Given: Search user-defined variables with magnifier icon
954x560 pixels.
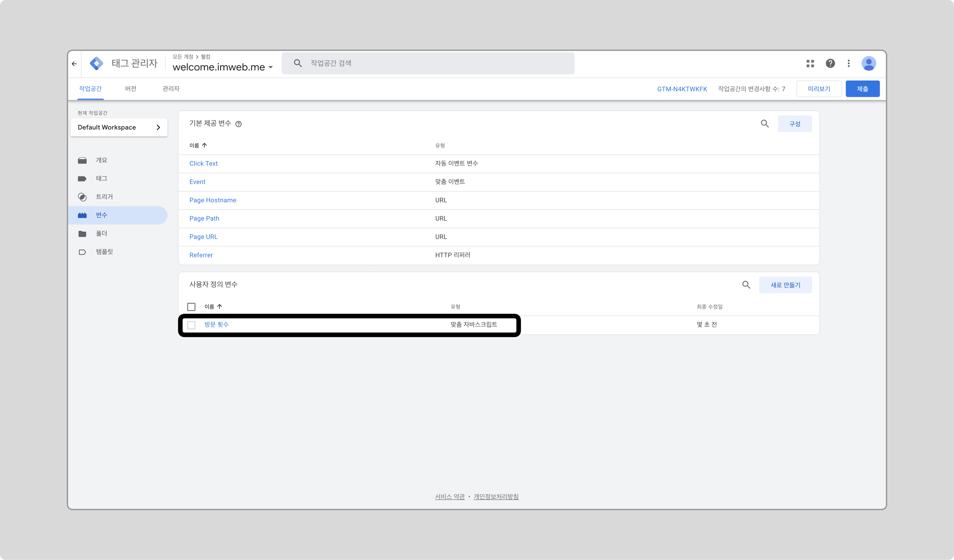Looking at the screenshot, I should coord(746,285).
